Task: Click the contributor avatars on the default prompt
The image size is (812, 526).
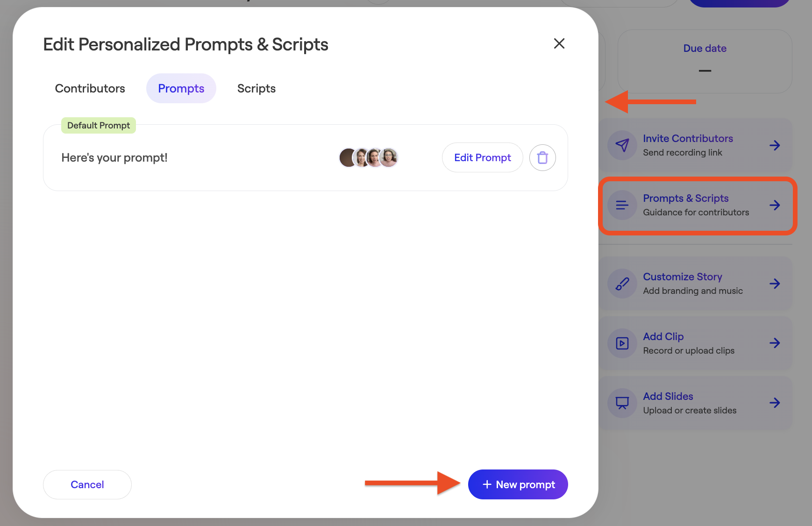Action: (x=369, y=158)
